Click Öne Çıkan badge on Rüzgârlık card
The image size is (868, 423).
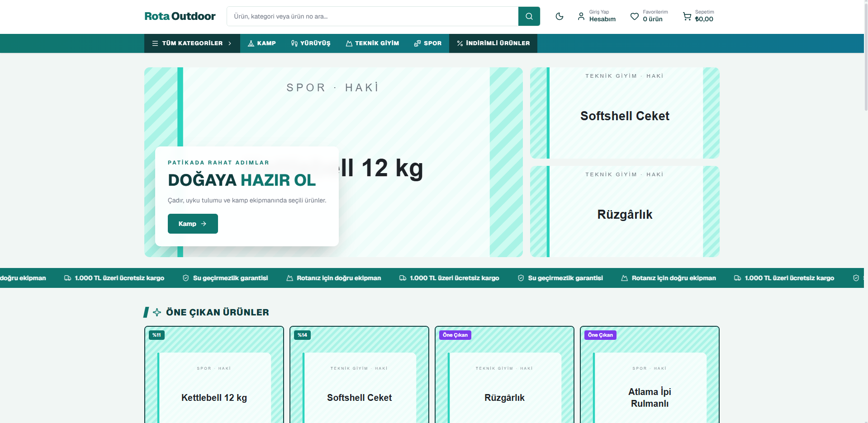tap(455, 335)
